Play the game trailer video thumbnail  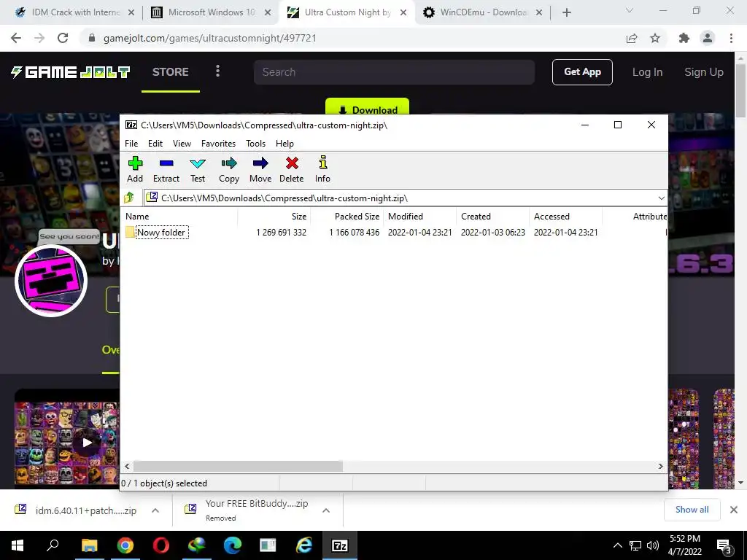click(87, 443)
